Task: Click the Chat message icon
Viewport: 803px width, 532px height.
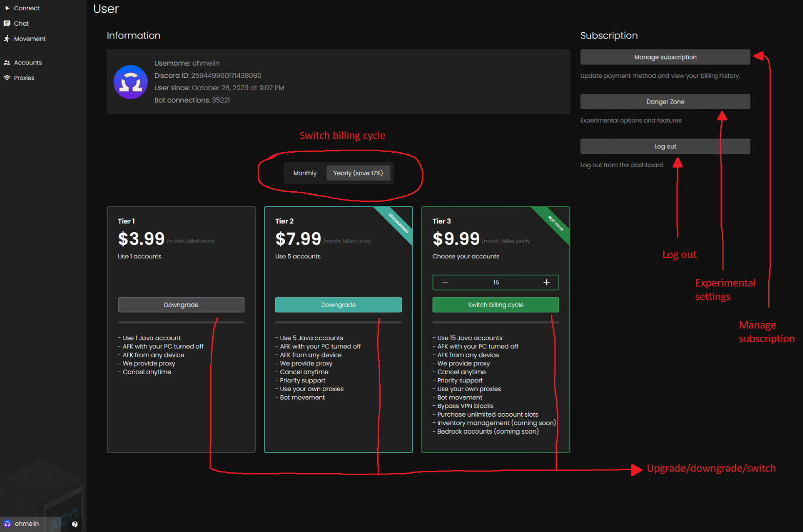Action: (x=7, y=24)
